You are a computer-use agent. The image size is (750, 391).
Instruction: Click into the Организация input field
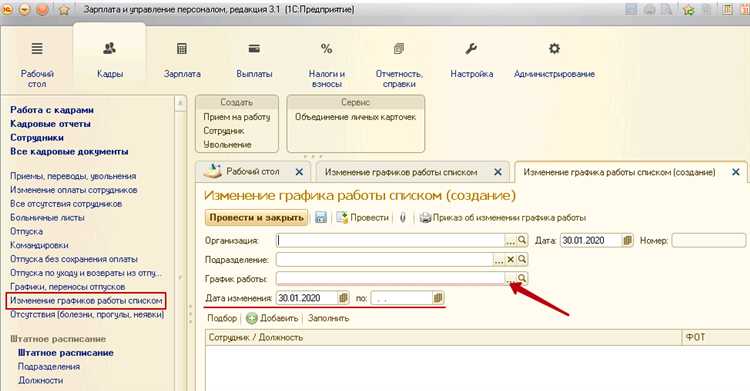pyautogui.click(x=390, y=240)
